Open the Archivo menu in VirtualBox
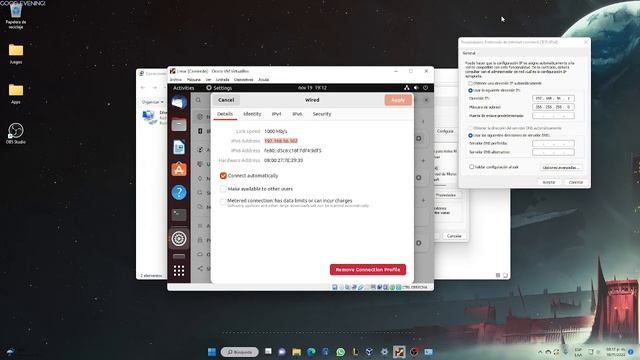Viewport: 640px width, 360px height. tap(176, 80)
